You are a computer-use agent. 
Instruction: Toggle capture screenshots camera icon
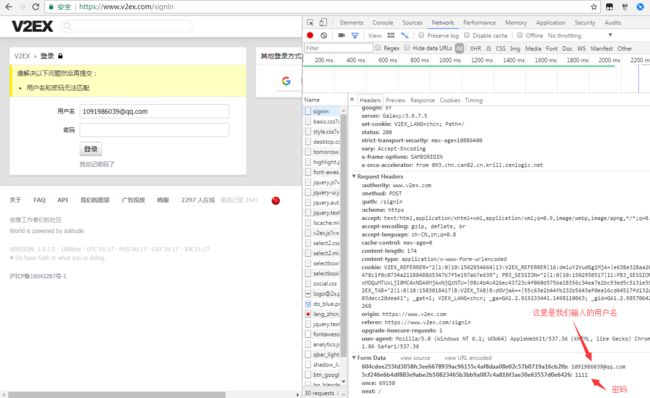click(x=342, y=35)
